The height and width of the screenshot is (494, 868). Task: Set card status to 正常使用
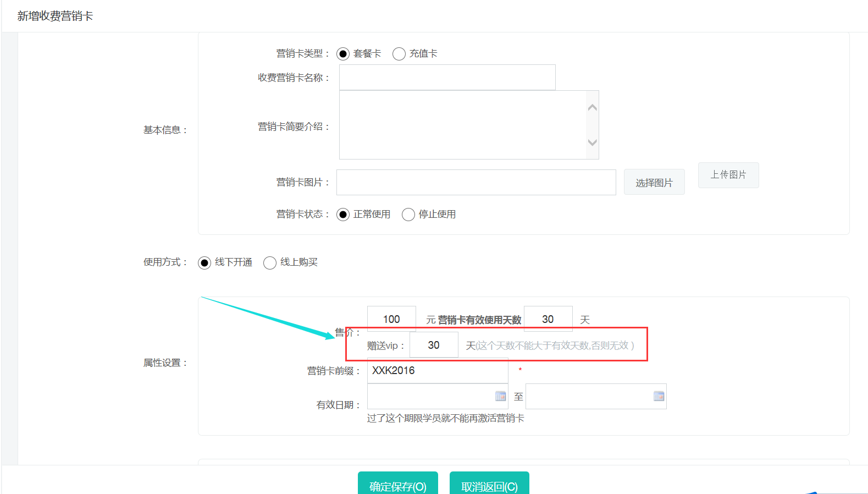click(343, 215)
